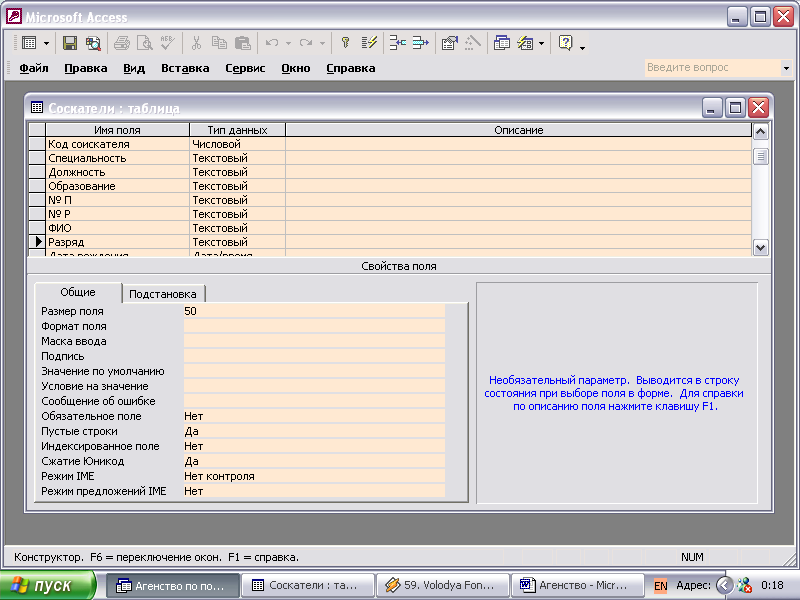Image resolution: width=800 pixels, height=600 pixels.
Task: Open the View mode dropdown arrow
Action: (46, 43)
